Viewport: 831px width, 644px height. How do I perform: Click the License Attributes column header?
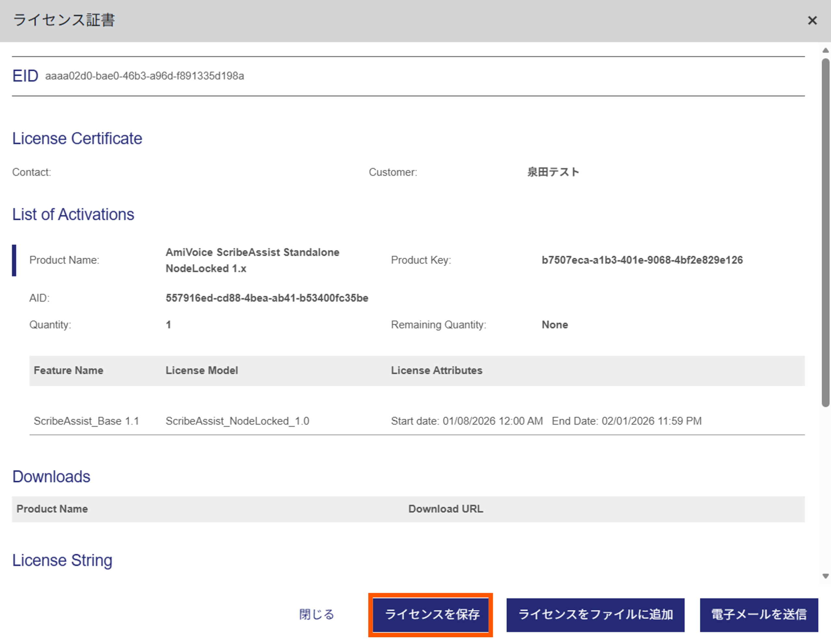(436, 371)
